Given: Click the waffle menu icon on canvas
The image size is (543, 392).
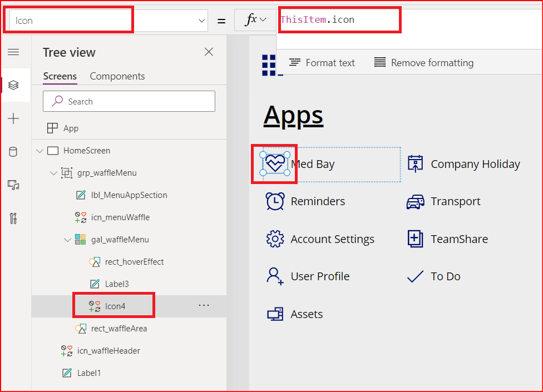Looking at the screenshot, I should pos(269,65).
